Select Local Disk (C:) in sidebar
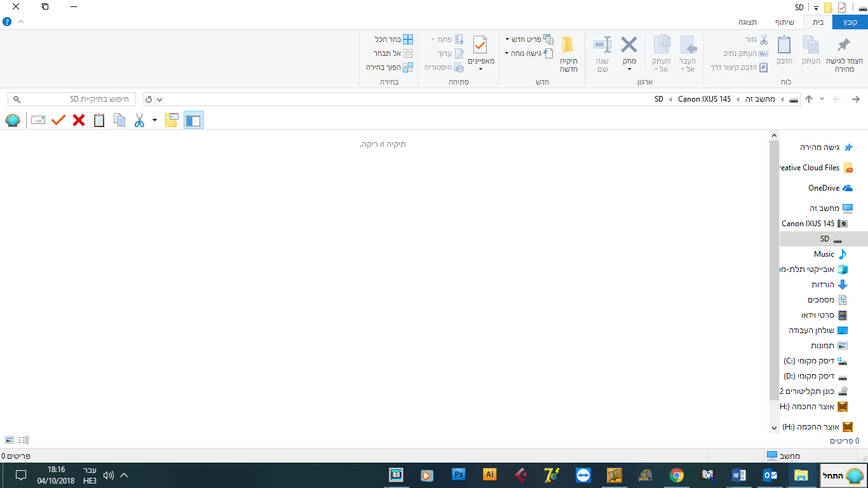868x488 pixels. [816, 361]
